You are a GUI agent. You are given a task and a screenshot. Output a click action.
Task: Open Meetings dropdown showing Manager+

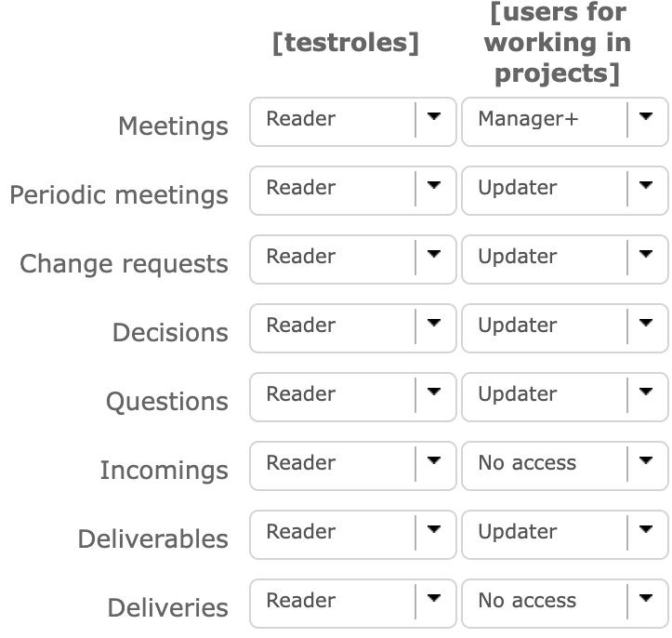[564, 121]
